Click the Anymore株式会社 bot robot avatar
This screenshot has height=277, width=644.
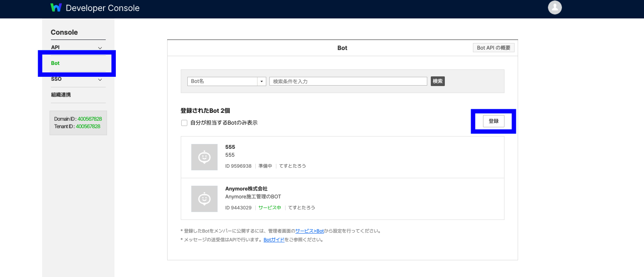point(204,198)
